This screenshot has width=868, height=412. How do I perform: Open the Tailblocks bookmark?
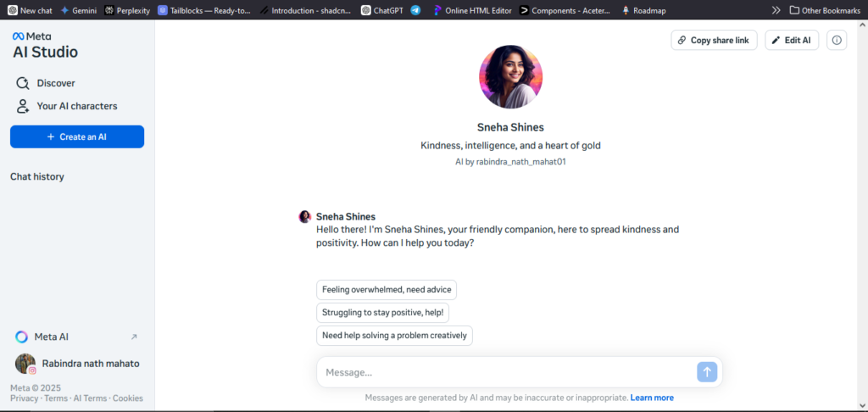coord(204,10)
